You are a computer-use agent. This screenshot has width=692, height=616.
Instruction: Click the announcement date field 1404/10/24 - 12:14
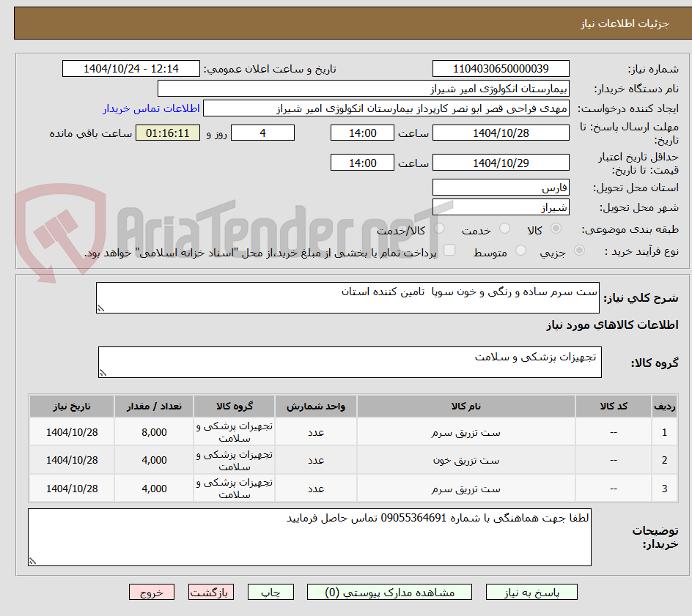[131, 69]
